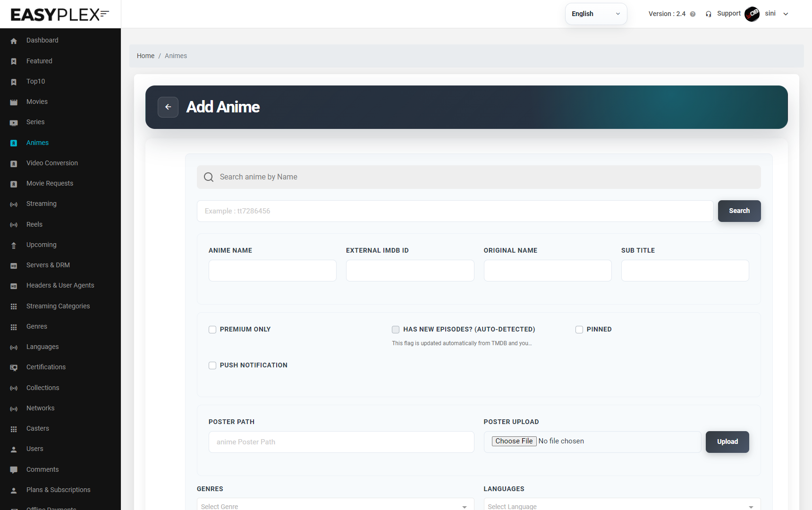Click the Animes breadcrumb text

176,56
